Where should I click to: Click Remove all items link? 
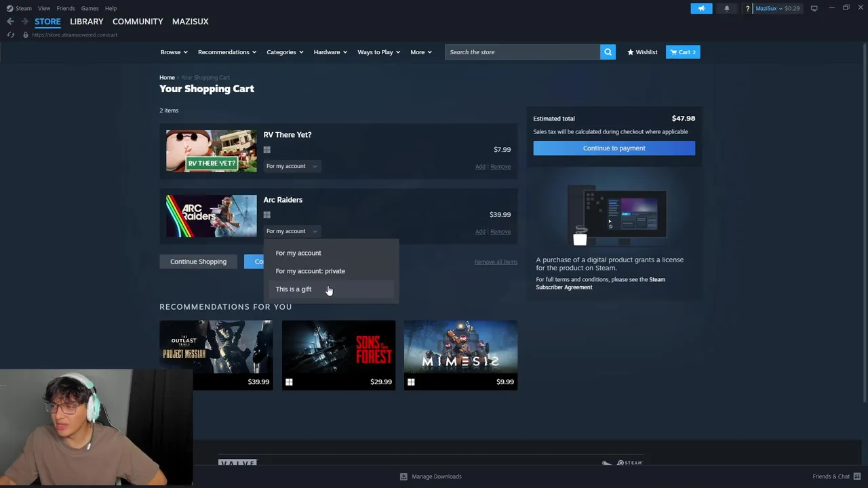[496, 262]
